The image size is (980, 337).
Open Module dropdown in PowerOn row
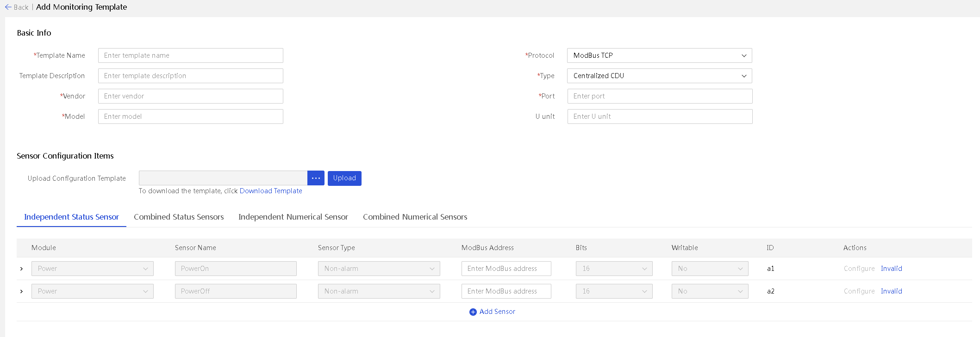tap(93, 269)
